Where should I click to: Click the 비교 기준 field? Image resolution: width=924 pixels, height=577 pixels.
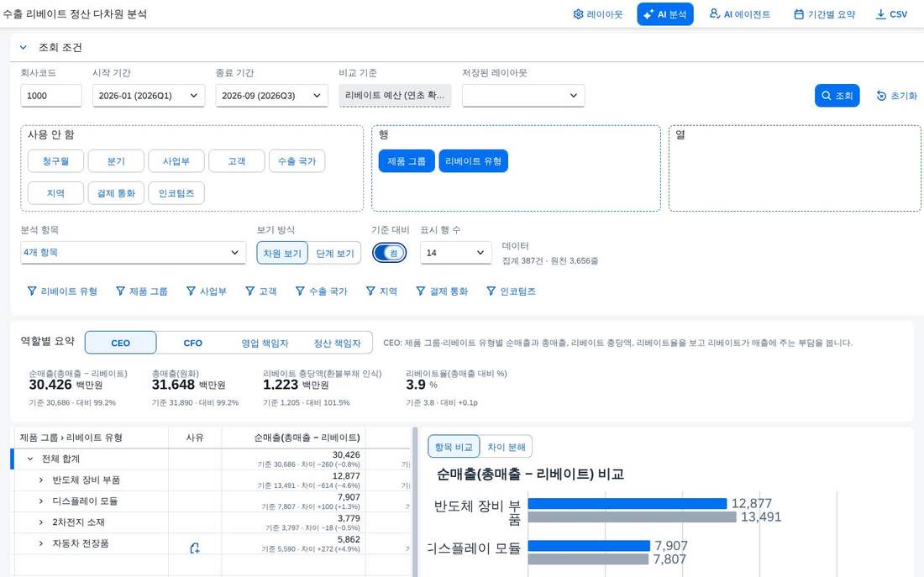click(395, 96)
